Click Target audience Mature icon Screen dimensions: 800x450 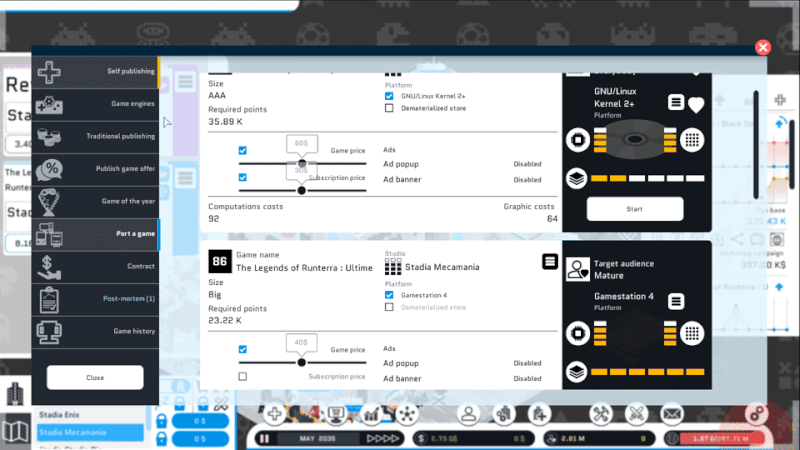(x=578, y=269)
